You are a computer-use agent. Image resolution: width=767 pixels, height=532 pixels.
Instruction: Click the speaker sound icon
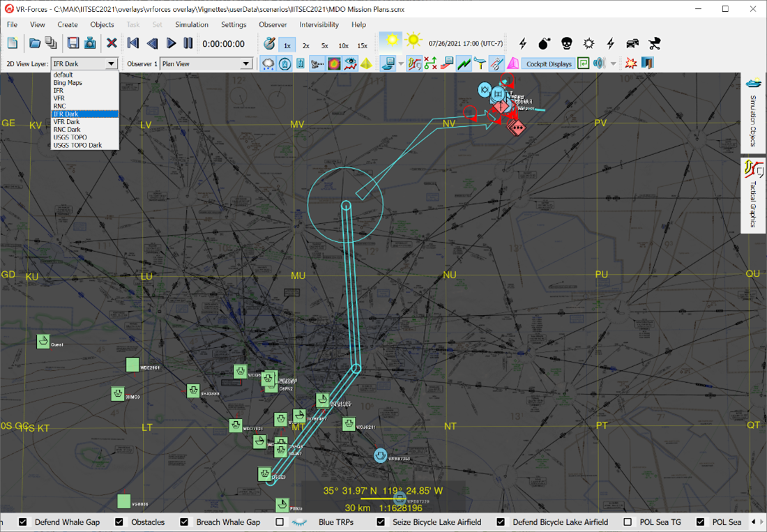[x=599, y=64]
